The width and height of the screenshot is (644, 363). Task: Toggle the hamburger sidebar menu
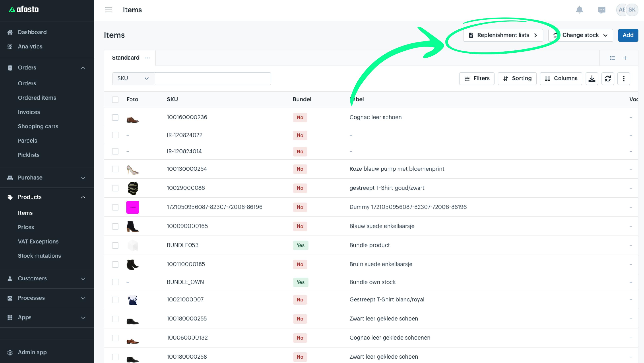tap(108, 10)
